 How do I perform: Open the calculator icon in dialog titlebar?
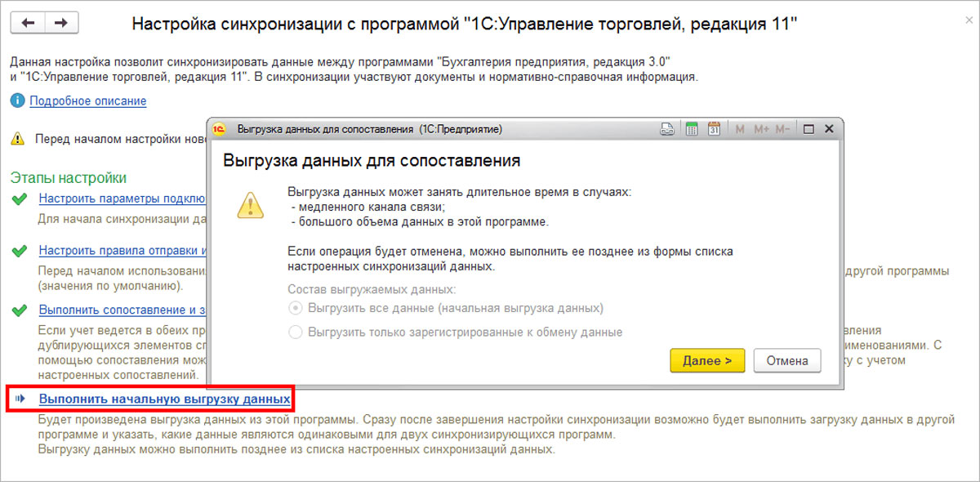point(691,129)
